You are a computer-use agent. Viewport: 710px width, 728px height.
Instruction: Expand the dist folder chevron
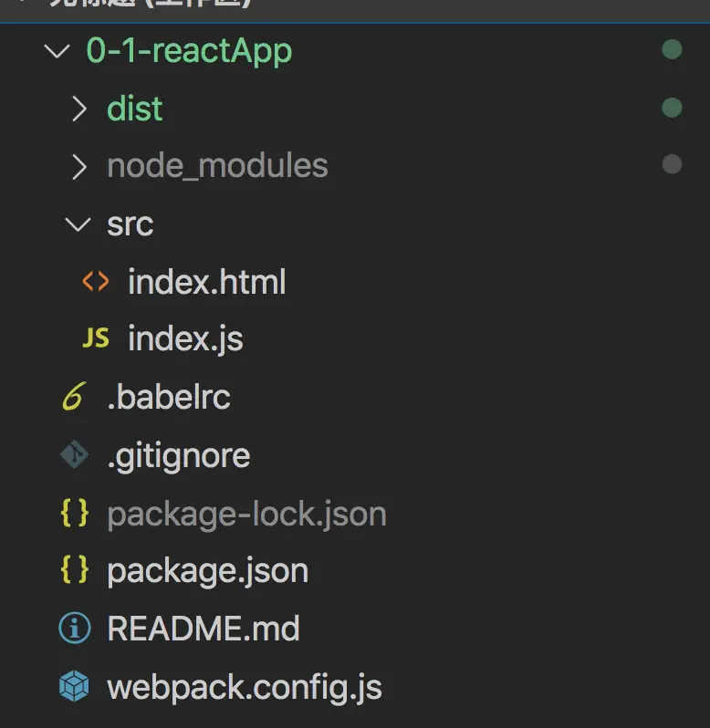(x=79, y=109)
